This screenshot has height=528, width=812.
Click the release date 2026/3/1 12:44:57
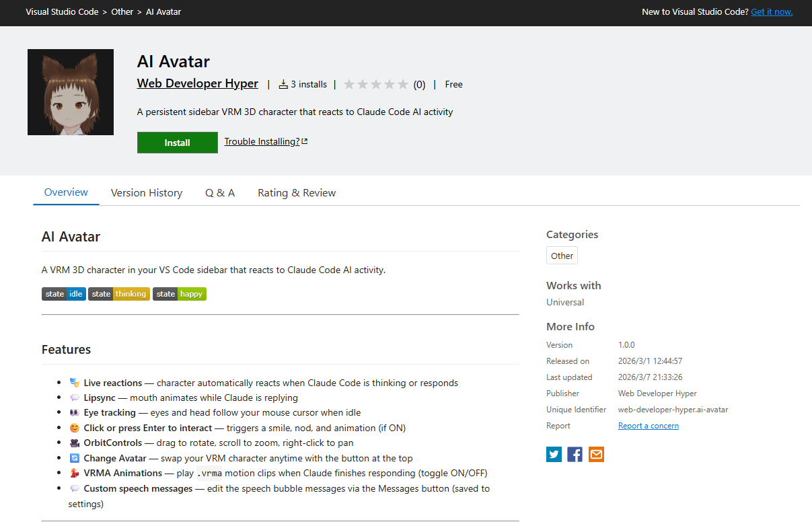651,361
